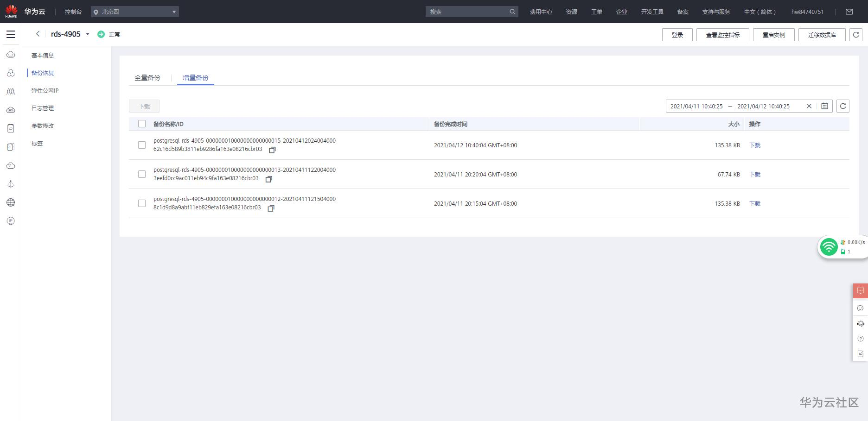Click the 迁移数据库 button
Viewport: 868px width, 421px height.
(x=822, y=35)
